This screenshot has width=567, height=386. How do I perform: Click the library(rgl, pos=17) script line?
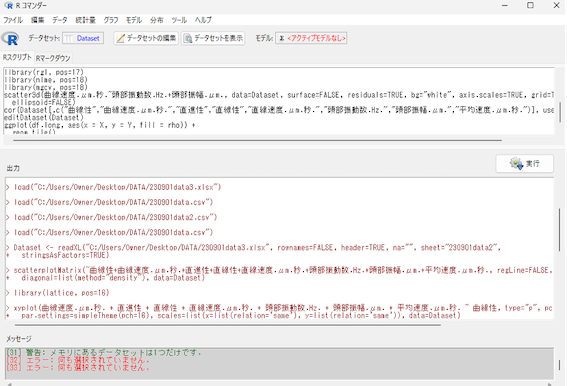(44, 72)
